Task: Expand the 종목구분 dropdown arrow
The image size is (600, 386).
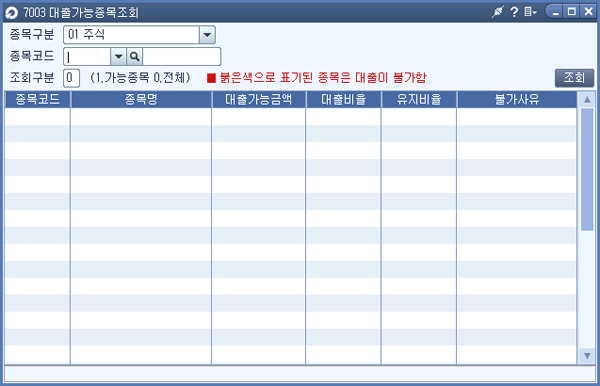Action: (x=207, y=35)
